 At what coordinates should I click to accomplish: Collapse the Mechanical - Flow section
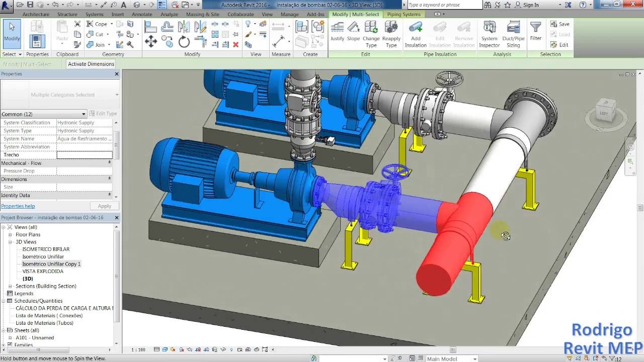109,163
